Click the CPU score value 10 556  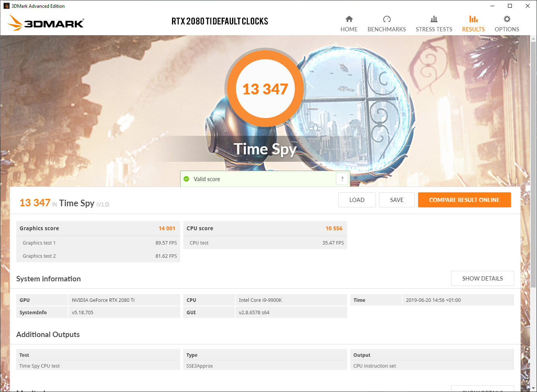click(334, 228)
